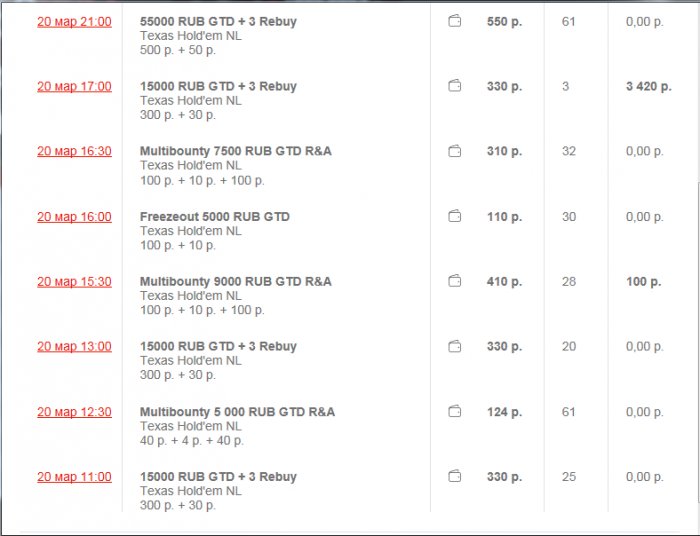
Task: Click wallet icon for 55000 RUB GTD tournament
Action: (455, 21)
